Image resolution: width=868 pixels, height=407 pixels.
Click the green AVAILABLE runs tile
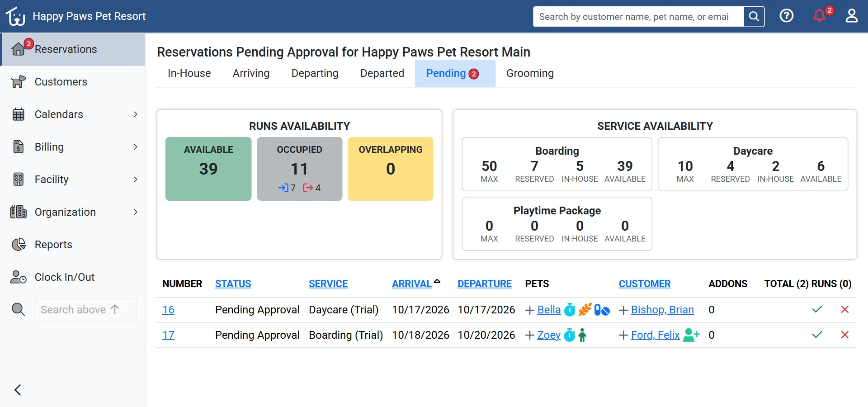pos(208,169)
